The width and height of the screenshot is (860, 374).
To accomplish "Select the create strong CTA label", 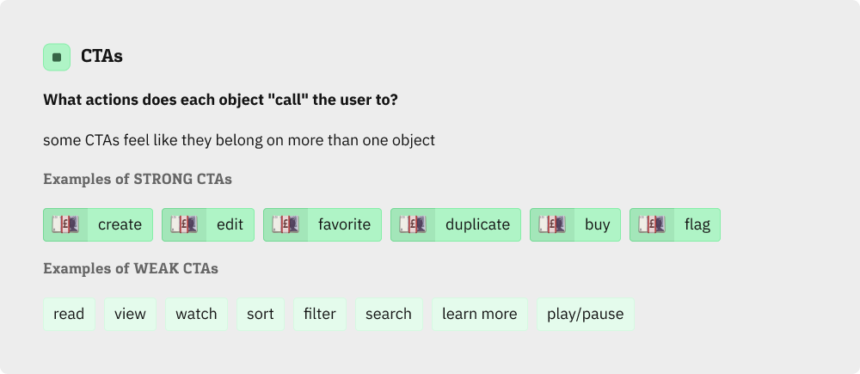I will 120,225.
